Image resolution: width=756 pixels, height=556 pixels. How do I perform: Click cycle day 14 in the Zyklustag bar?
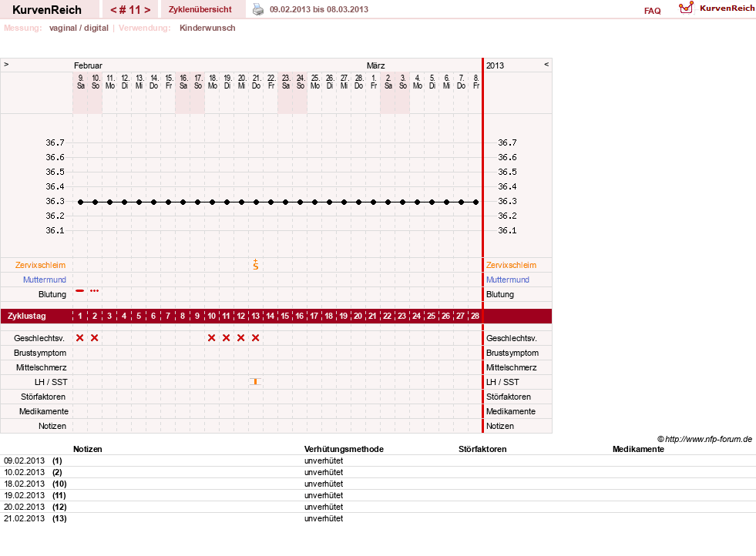click(x=270, y=316)
